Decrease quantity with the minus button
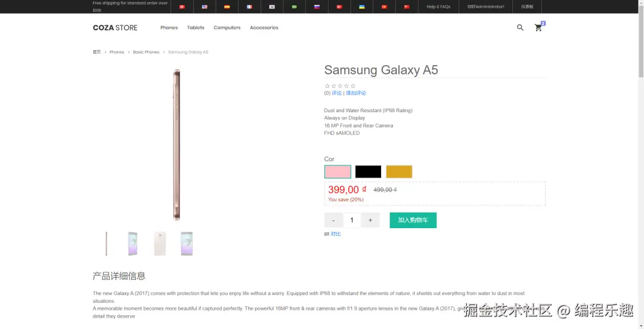This screenshot has width=644, height=329. point(333,220)
